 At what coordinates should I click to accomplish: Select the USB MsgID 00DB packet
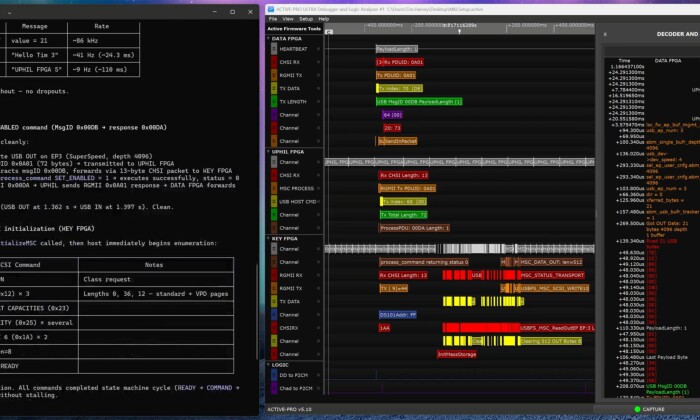point(419,102)
